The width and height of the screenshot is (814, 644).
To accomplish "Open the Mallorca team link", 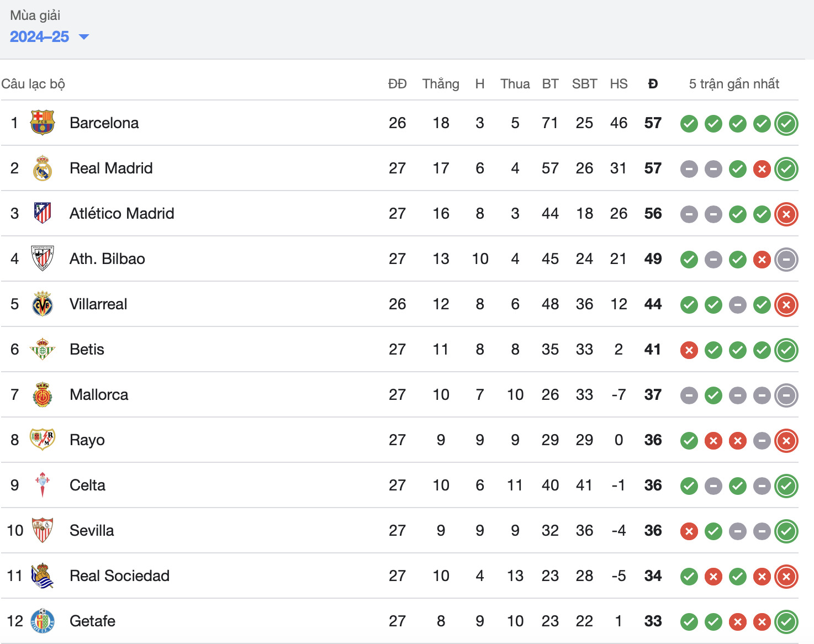I will point(99,395).
